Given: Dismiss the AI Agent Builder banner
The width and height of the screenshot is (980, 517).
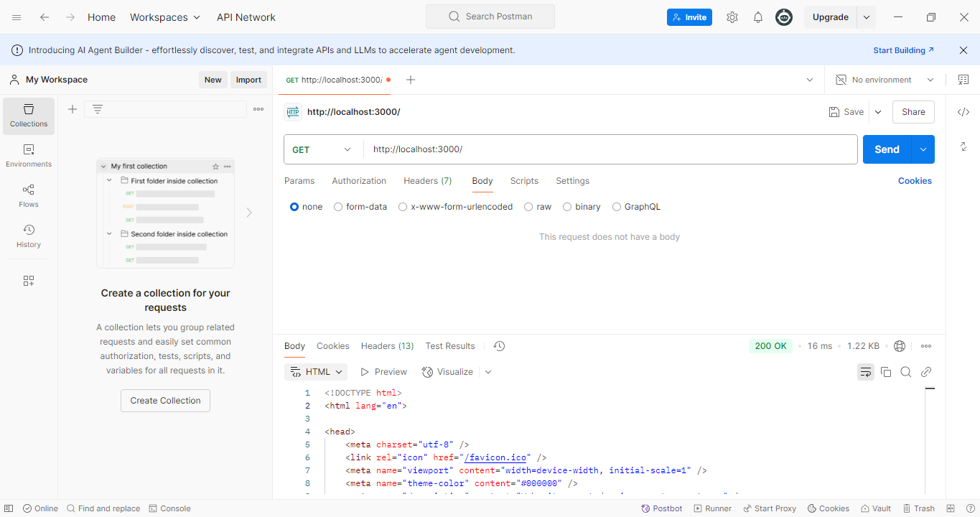Looking at the screenshot, I should click(x=963, y=50).
